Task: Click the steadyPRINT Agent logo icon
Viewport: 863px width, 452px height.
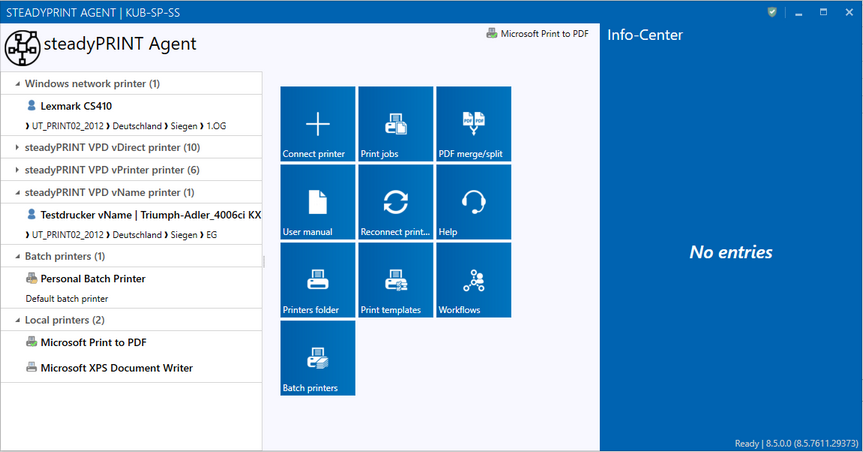Action: point(23,48)
